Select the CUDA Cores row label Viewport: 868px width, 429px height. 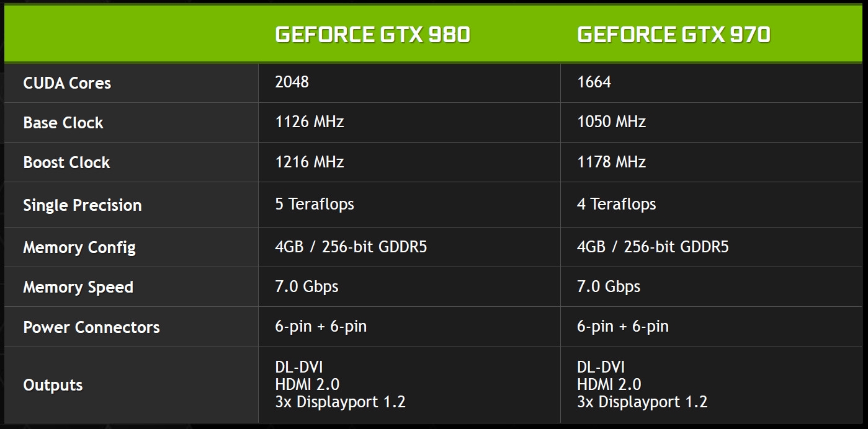point(67,83)
